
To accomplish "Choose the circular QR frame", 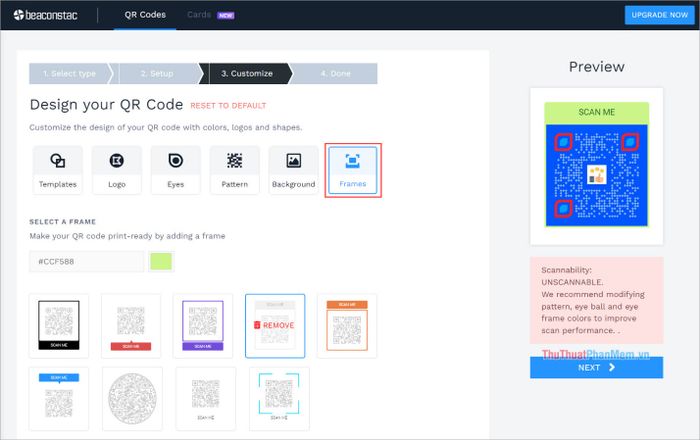I will coord(132,398).
